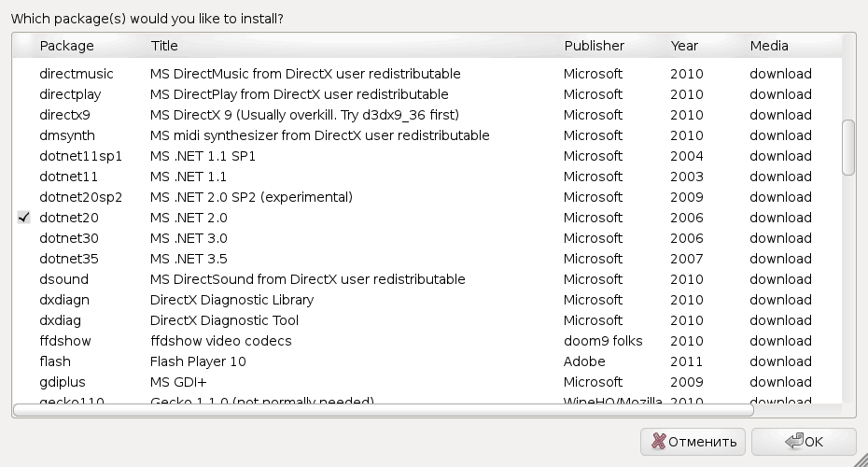Click title 'Flash Player 10'

[x=198, y=361]
